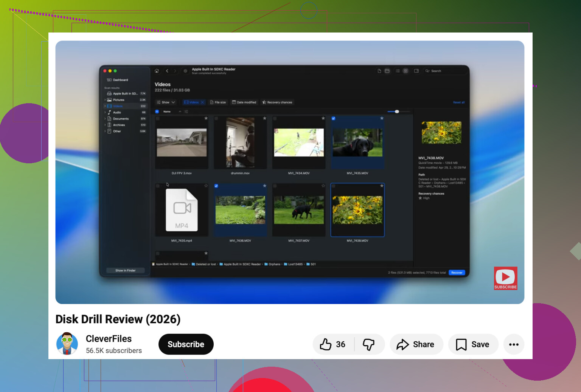The height and width of the screenshot is (392, 581).
Task: Expand the Other category in sidebar
Action: (105, 132)
